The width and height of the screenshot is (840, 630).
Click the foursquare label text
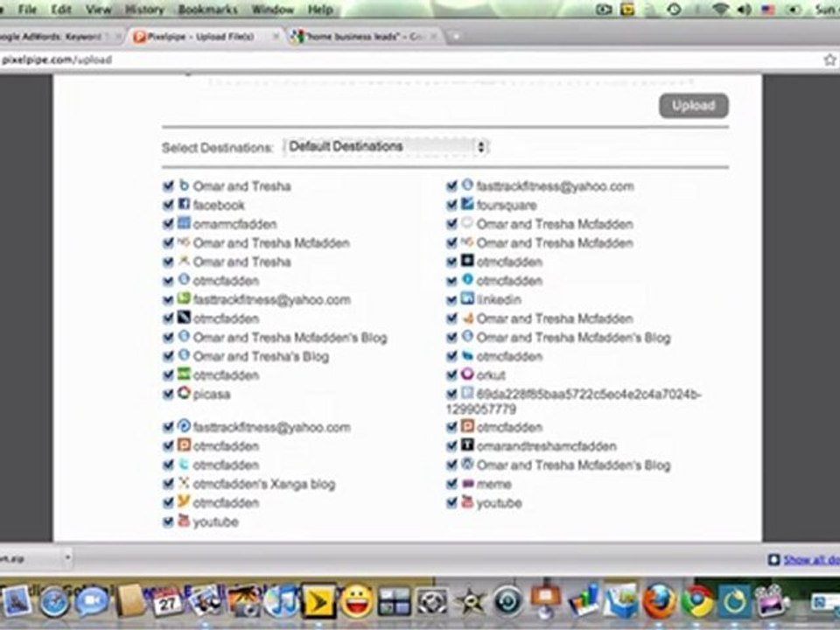pyautogui.click(x=507, y=205)
